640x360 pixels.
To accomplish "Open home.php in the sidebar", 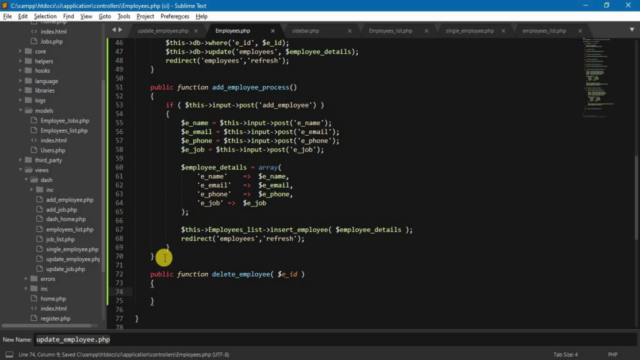I will click(53, 299).
